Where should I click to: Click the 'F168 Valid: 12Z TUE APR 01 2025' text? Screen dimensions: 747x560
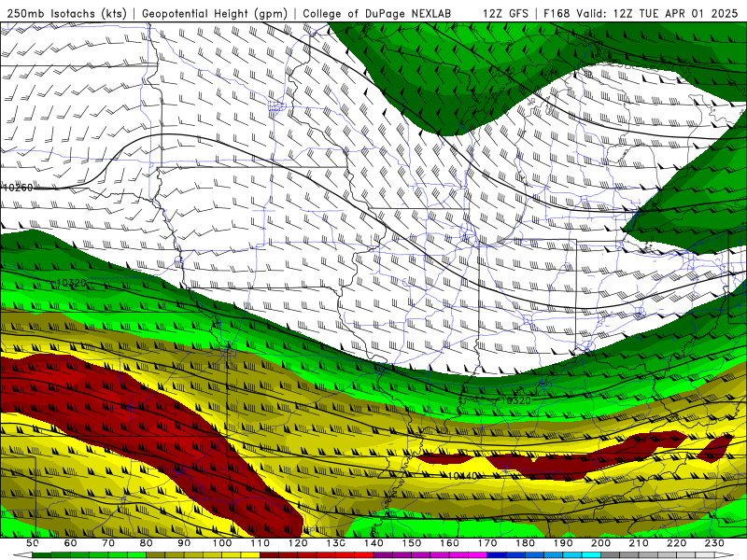(x=641, y=13)
